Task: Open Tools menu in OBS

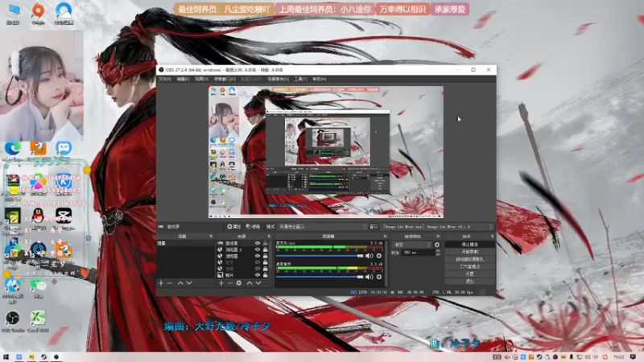Action: [300, 79]
